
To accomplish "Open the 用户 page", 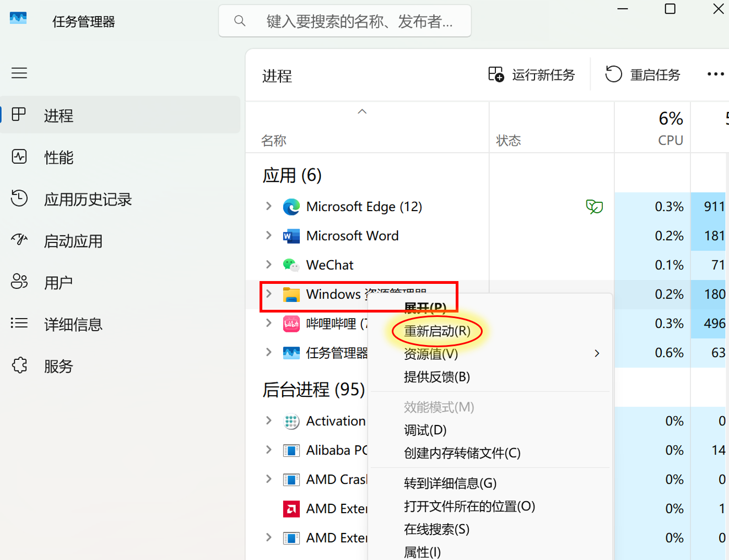I will point(120,283).
